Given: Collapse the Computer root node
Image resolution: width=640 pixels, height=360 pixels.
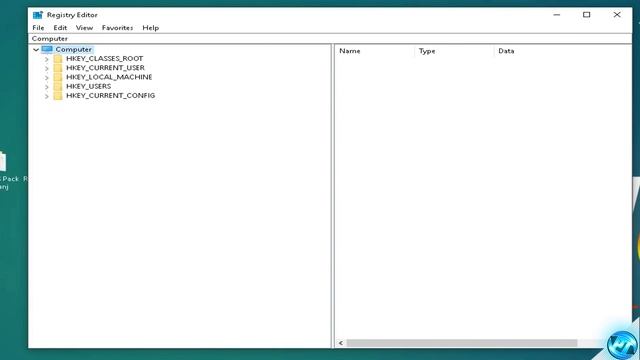Looking at the screenshot, I should (x=36, y=50).
